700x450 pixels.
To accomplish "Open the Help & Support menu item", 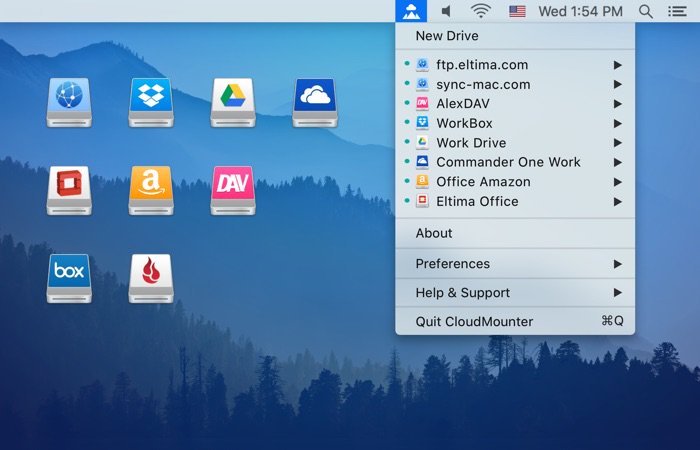I will (x=515, y=293).
